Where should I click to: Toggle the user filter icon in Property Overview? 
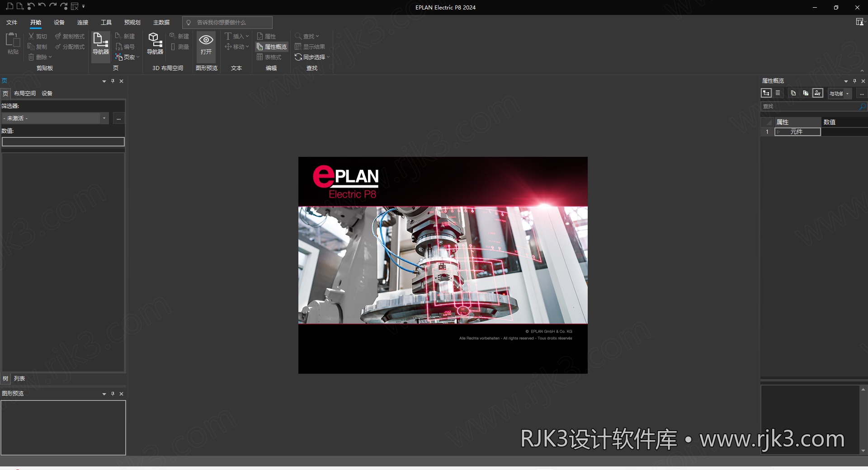coord(818,93)
